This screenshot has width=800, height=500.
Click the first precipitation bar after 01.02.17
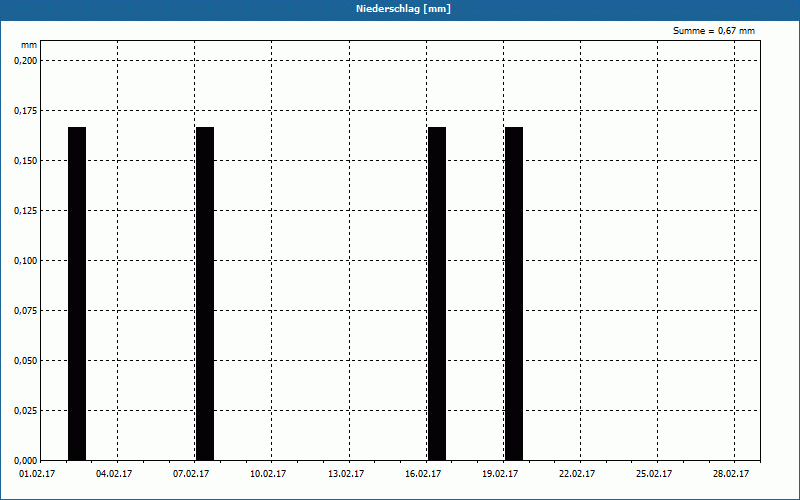click(77, 294)
